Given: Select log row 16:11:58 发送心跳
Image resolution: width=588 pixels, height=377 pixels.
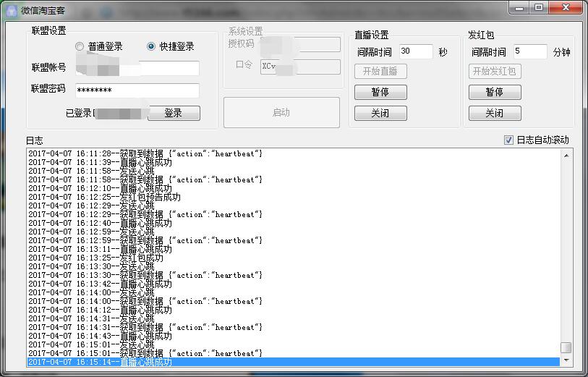Looking at the screenshot, I should (x=293, y=171).
